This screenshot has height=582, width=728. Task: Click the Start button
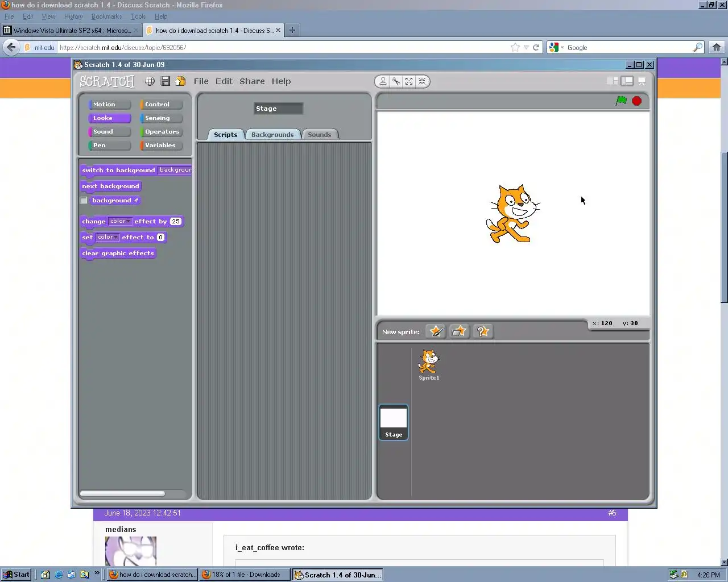[x=16, y=575]
